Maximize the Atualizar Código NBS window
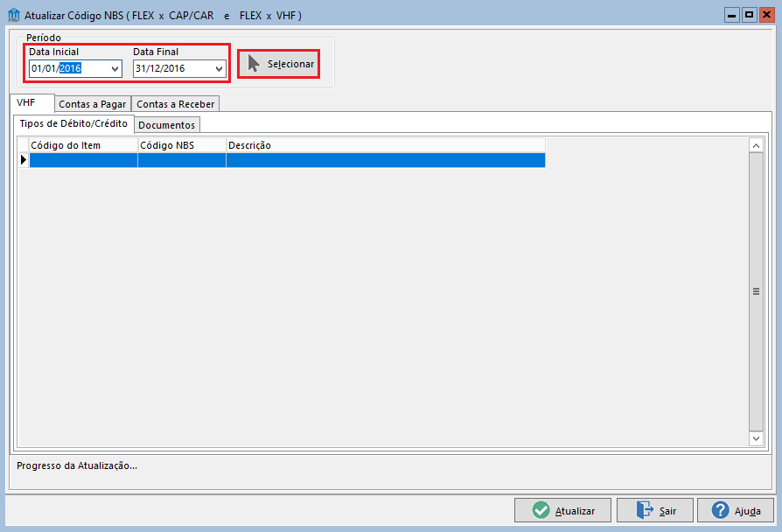 (x=749, y=15)
